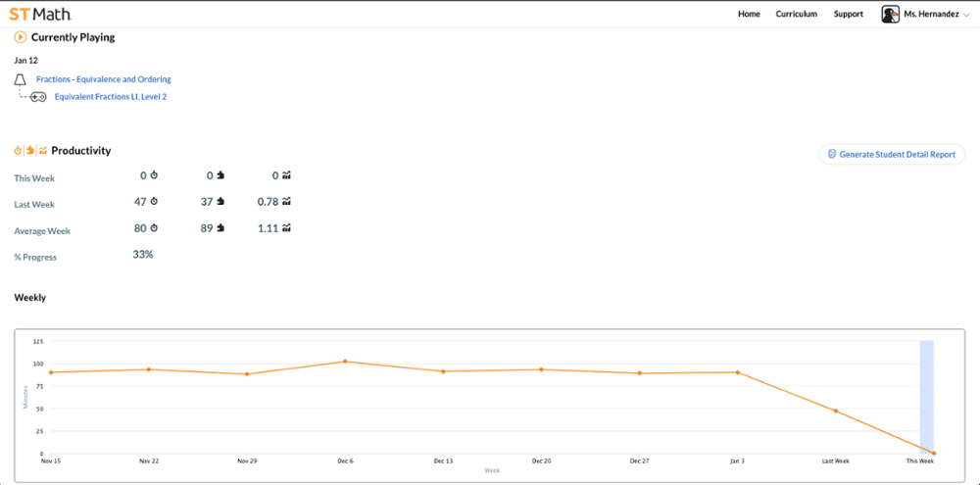980x485 pixels.
Task: Click the highlighted This Week bar in chart
Action: click(926, 392)
